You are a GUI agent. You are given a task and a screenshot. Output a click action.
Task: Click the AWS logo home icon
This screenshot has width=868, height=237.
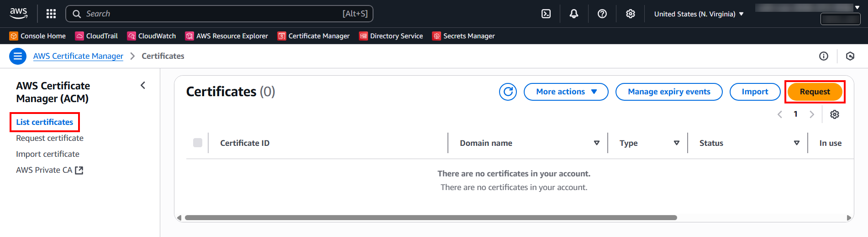(x=19, y=14)
